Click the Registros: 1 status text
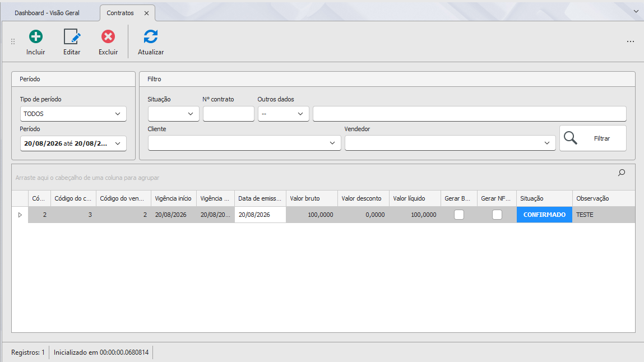The height and width of the screenshot is (362, 644). pyautogui.click(x=28, y=352)
